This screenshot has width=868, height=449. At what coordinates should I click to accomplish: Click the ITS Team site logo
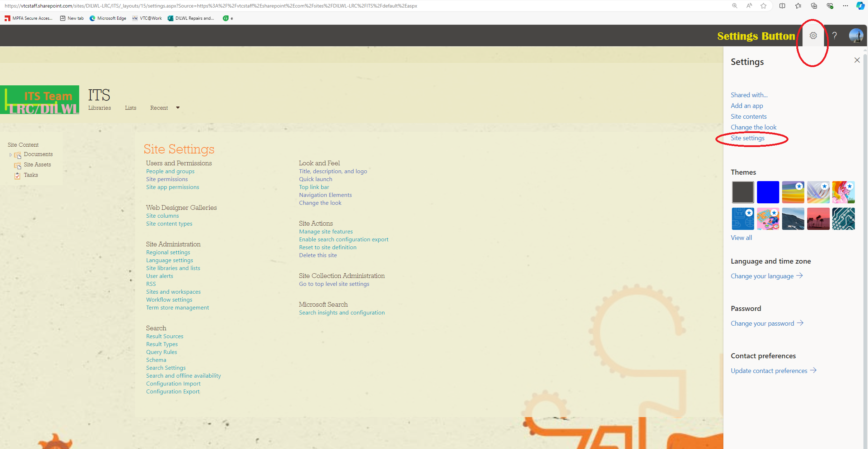pos(40,100)
